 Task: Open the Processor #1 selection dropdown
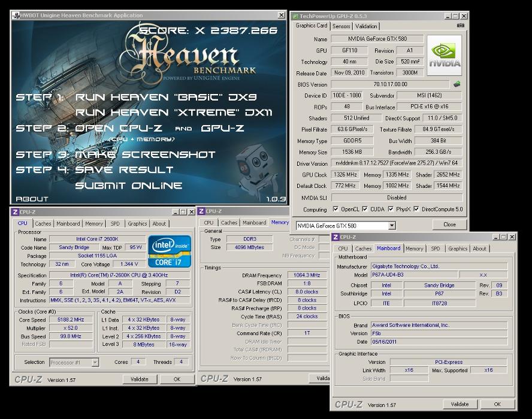point(95,362)
